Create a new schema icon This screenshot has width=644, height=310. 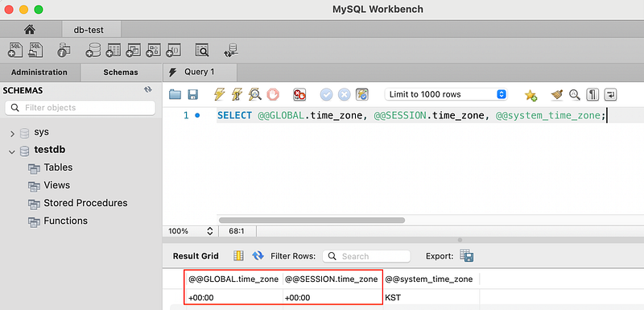click(93, 50)
